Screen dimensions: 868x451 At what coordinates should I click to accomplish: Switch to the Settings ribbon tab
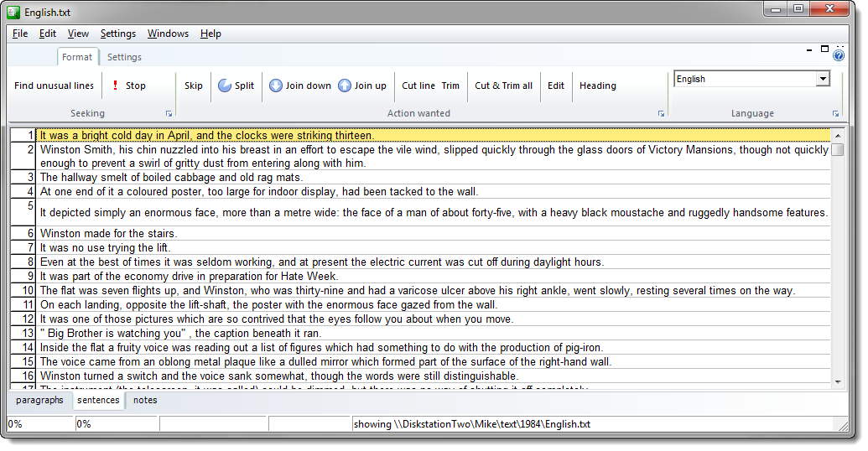pos(124,57)
